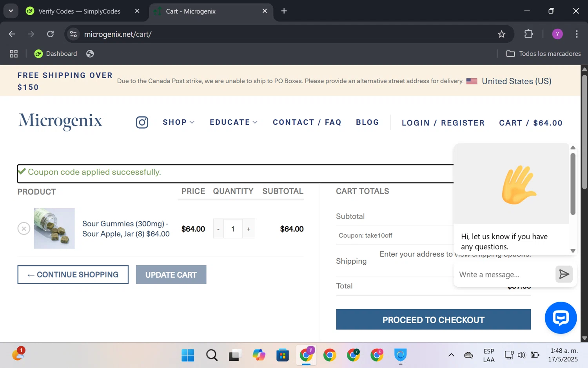Click the chat bubble launcher icon
This screenshot has height=368, width=588.
(x=561, y=318)
